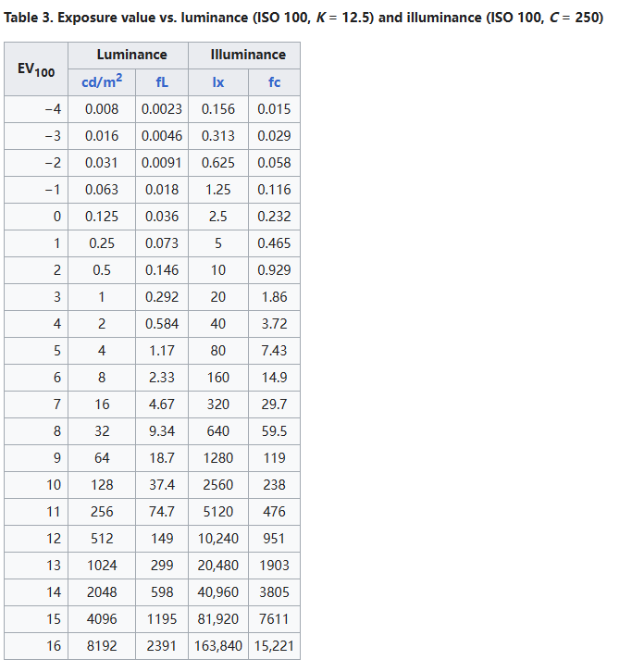This screenshot has width=644, height=672.
Task: Click the 0.929 fc cell
Action: 274,270
